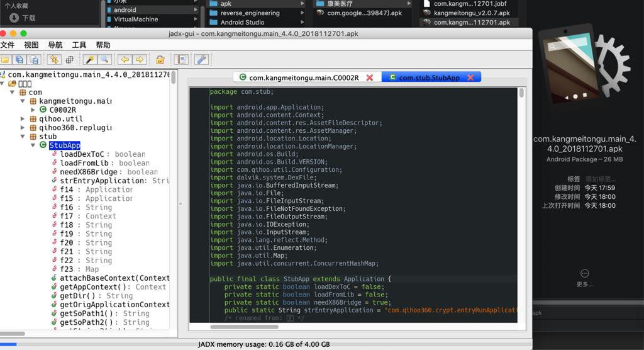Image resolution: width=644 pixels, height=350 pixels.
Task: Collapse the com package tree node
Action: [x=13, y=93]
